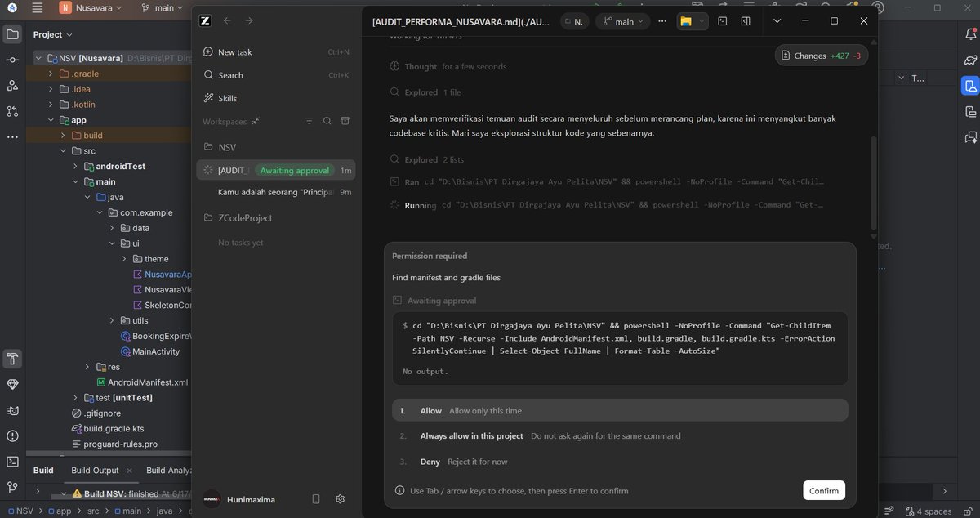Toggle the side panel icon in ZCode header
The width and height of the screenshot is (980, 518).
tap(746, 21)
